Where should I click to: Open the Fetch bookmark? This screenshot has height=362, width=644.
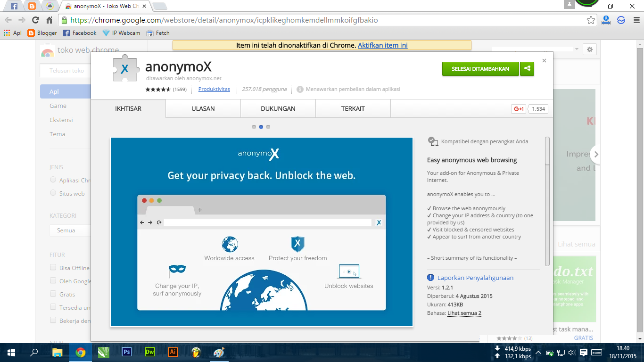coord(158,33)
